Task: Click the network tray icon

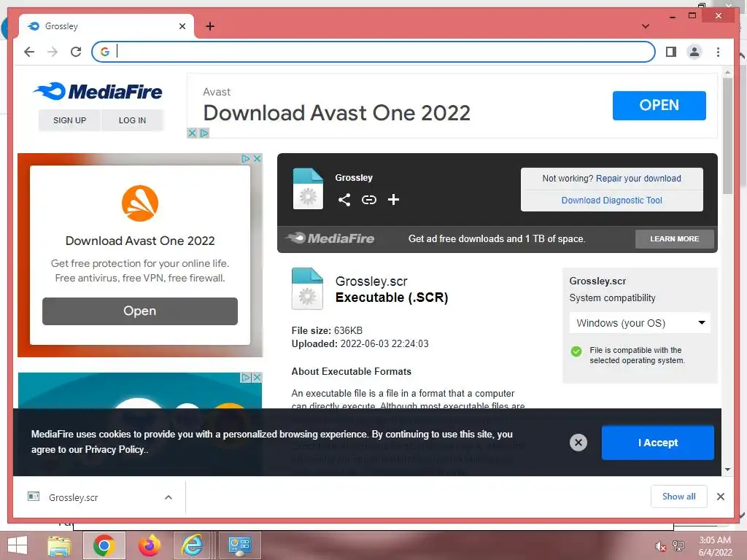Action: coord(678,545)
